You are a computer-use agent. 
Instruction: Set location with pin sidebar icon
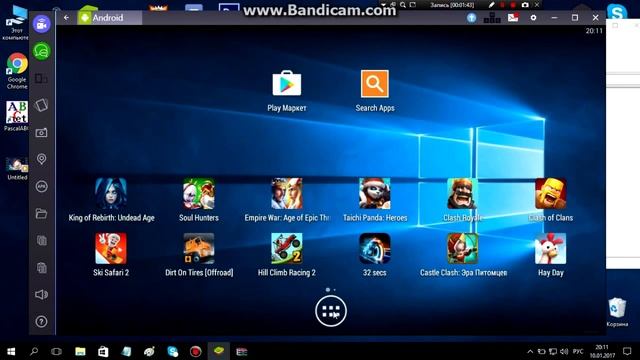click(42, 159)
